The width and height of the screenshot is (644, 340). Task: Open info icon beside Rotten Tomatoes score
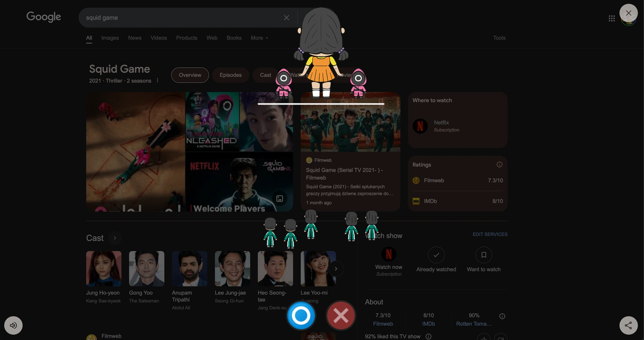point(502,316)
